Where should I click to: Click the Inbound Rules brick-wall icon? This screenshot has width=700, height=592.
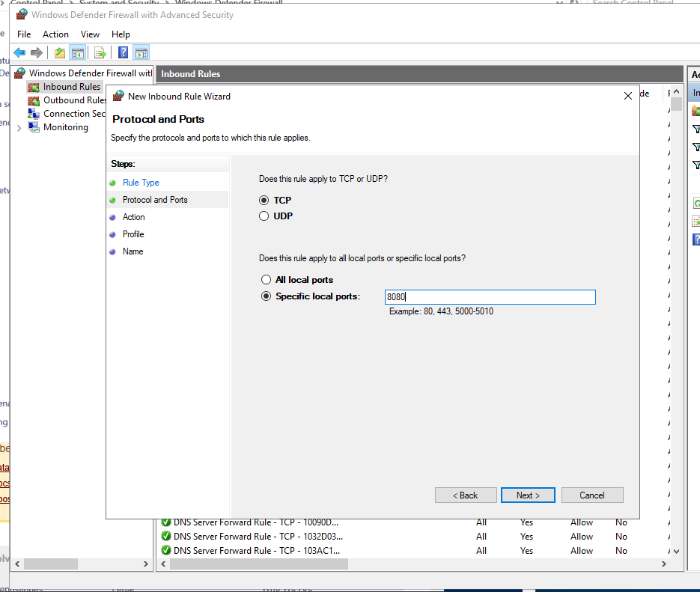pos(34,87)
